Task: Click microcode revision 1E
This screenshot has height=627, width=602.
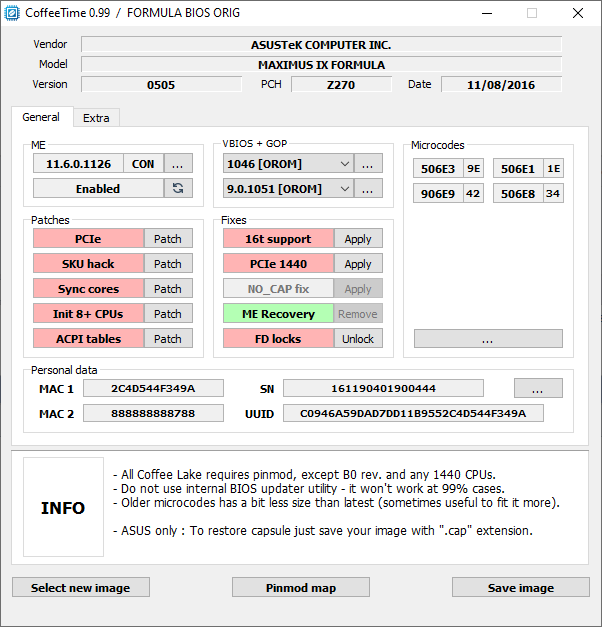Action: tap(554, 168)
